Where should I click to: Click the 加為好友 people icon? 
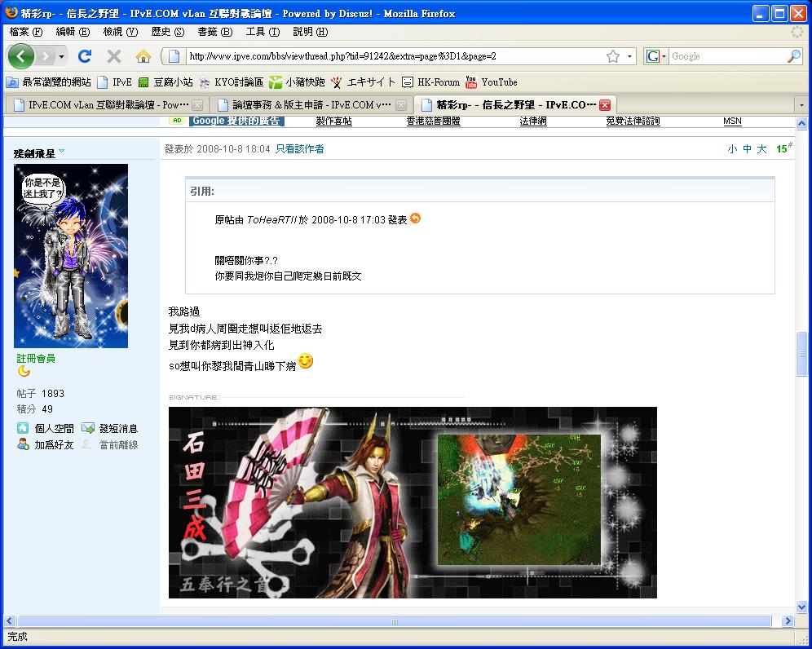[x=23, y=444]
